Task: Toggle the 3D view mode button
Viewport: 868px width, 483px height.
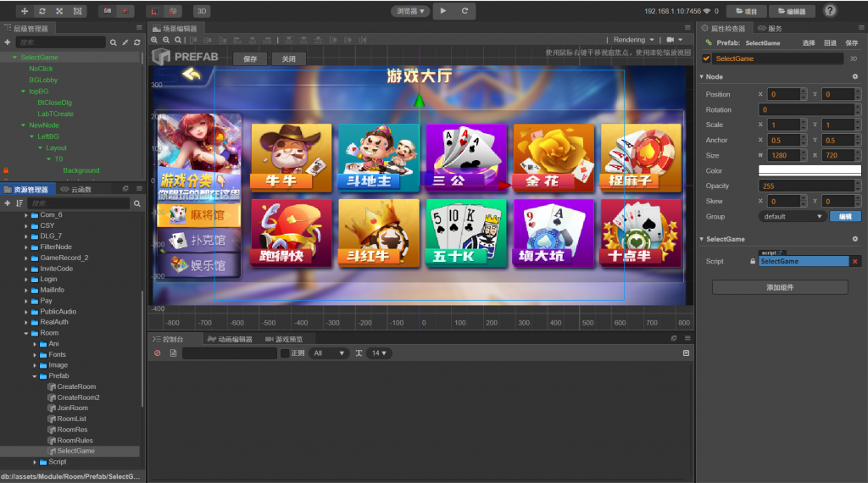Action: point(202,11)
